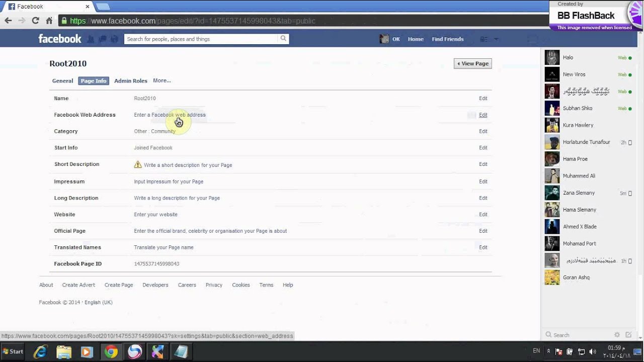Edit the Category row

coord(483,131)
